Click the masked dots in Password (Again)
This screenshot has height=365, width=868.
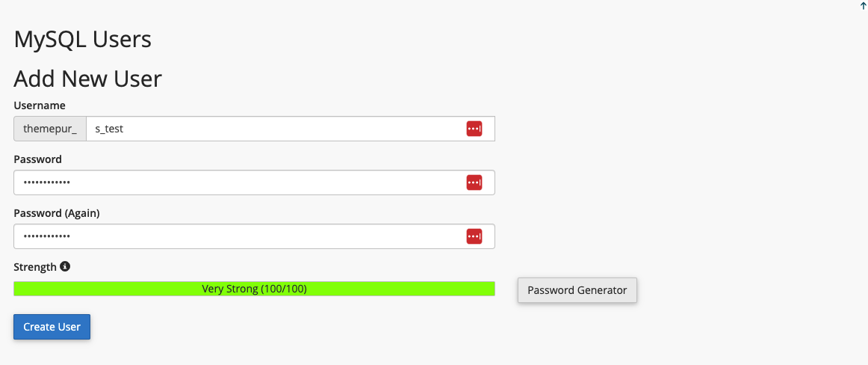click(46, 236)
